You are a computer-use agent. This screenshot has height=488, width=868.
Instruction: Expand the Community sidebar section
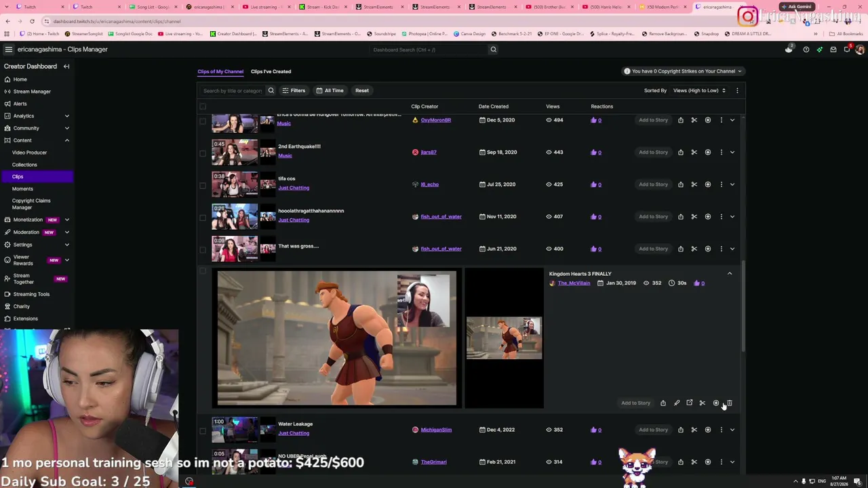[66, 128]
